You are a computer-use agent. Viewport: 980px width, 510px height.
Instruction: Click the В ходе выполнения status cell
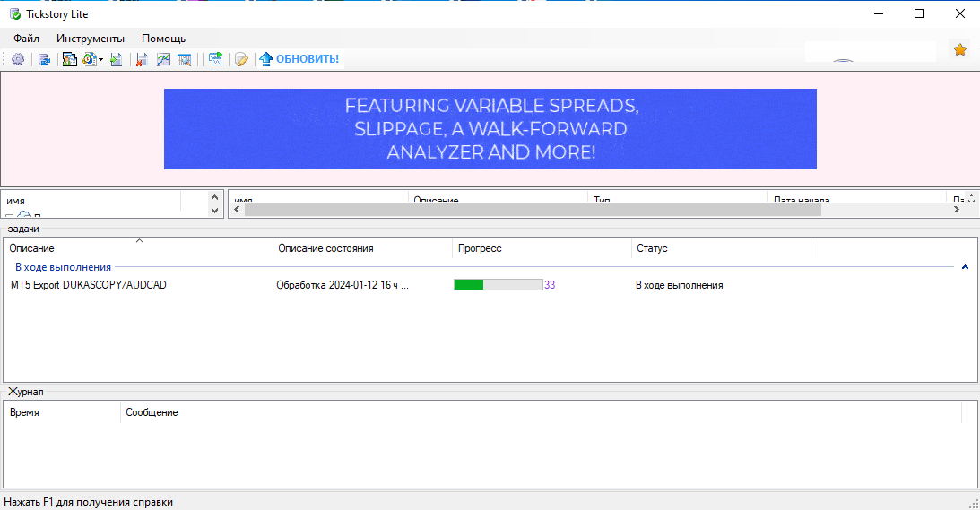pyautogui.click(x=680, y=285)
